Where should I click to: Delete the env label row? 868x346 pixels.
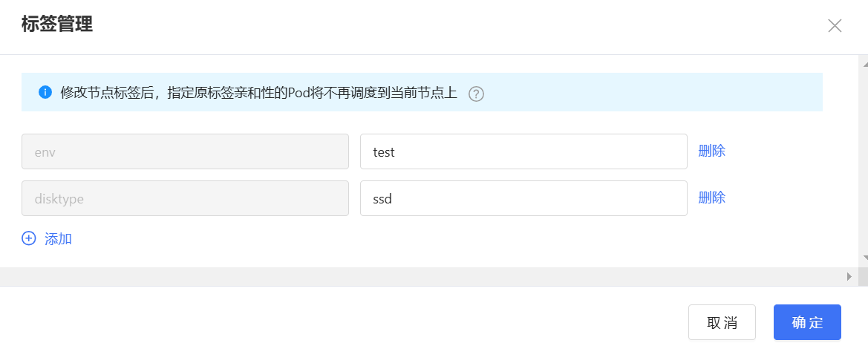pos(712,151)
